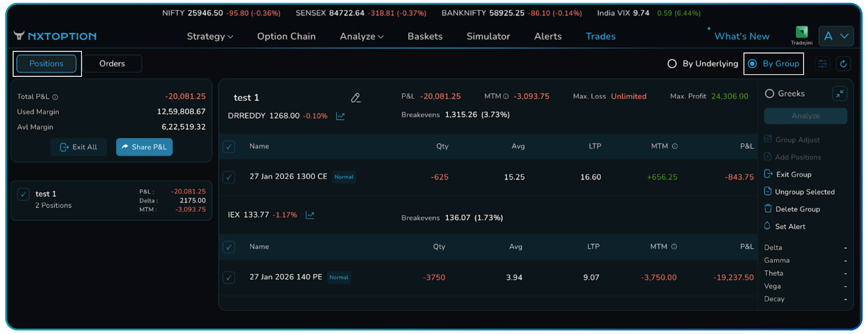Viewport: 868px width, 334px height.
Task: Click the refresh positions icon
Action: tap(844, 64)
